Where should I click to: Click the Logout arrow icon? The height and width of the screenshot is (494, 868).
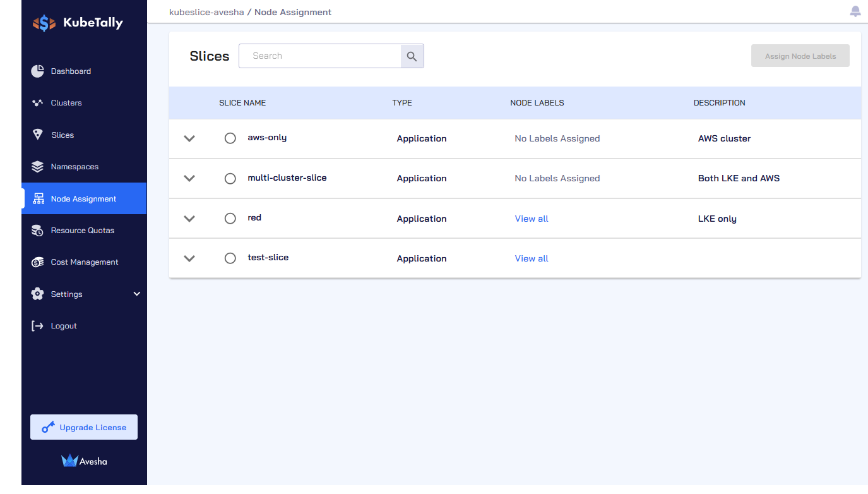[x=37, y=326]
